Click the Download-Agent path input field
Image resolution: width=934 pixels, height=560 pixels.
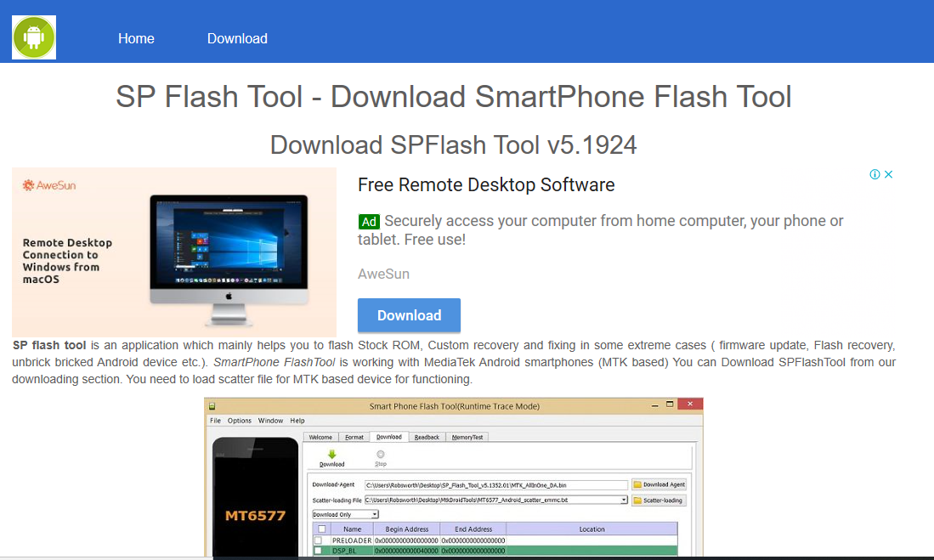(x=496, y=485)
